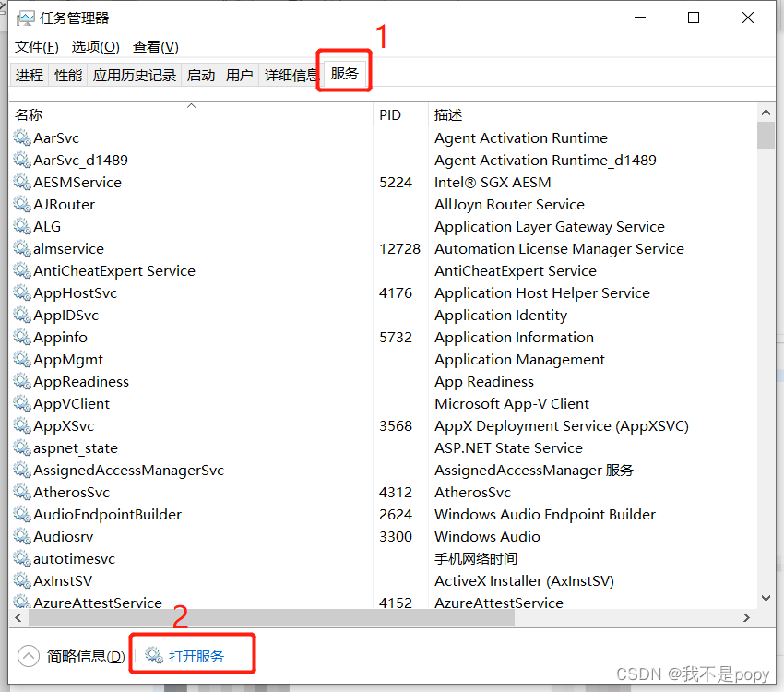784x692 pixels.
Task: Click the gear icon for AxInstSV
Action: [22, 580]
